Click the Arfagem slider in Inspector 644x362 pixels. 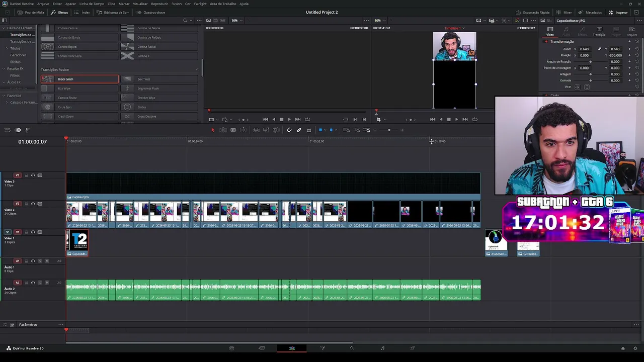[x=591, y=74]
